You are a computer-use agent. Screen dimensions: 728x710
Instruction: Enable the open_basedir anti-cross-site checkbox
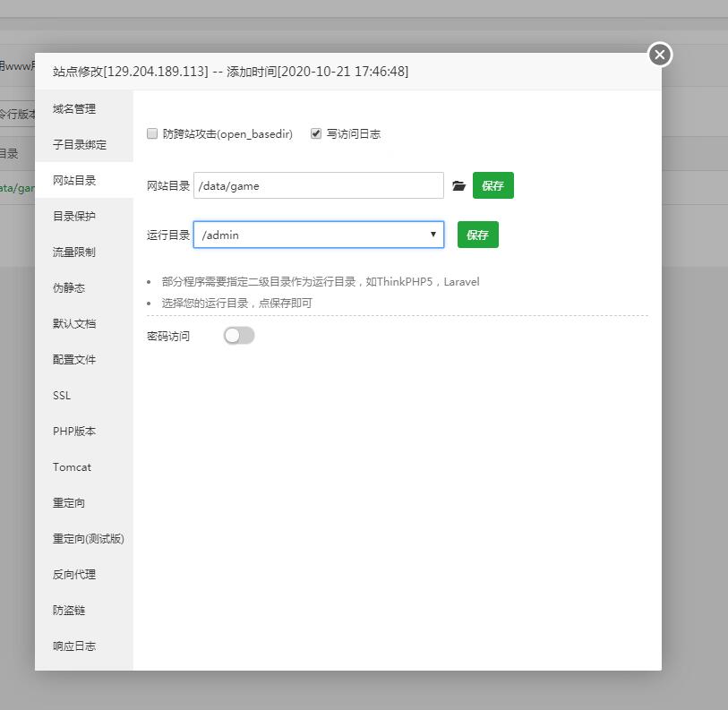(x=152, y=133)
